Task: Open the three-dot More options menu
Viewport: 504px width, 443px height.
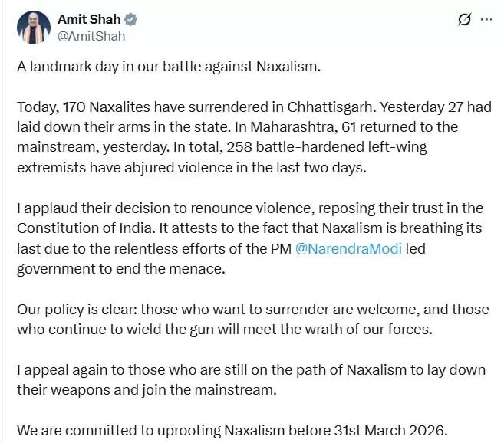Action: tap(486, 20)
